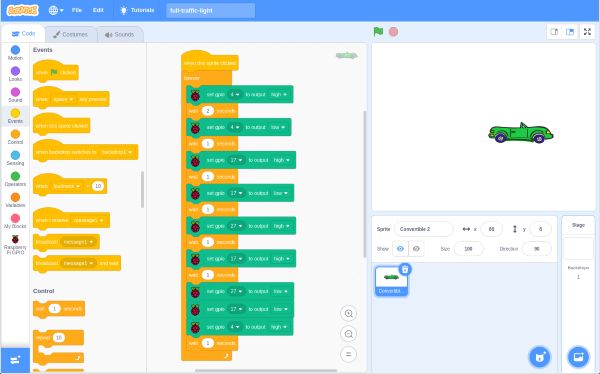Switch to the Sounds tab
This screenshot has height=374, width=600.
119,34
